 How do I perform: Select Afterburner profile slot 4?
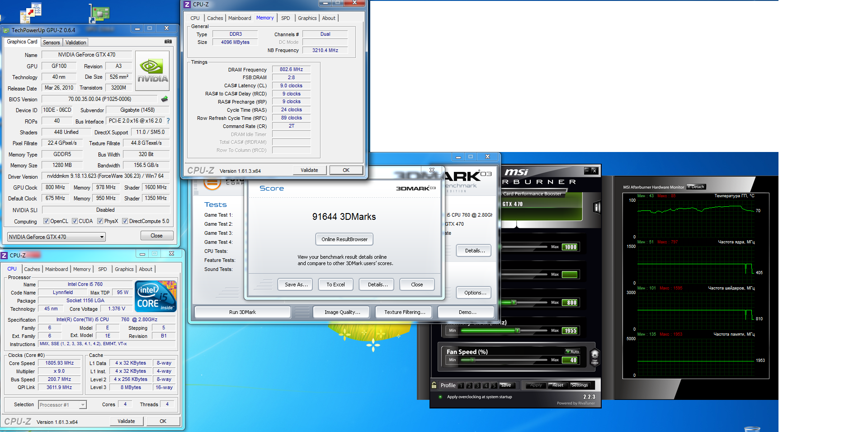click(x=486, y=385)
